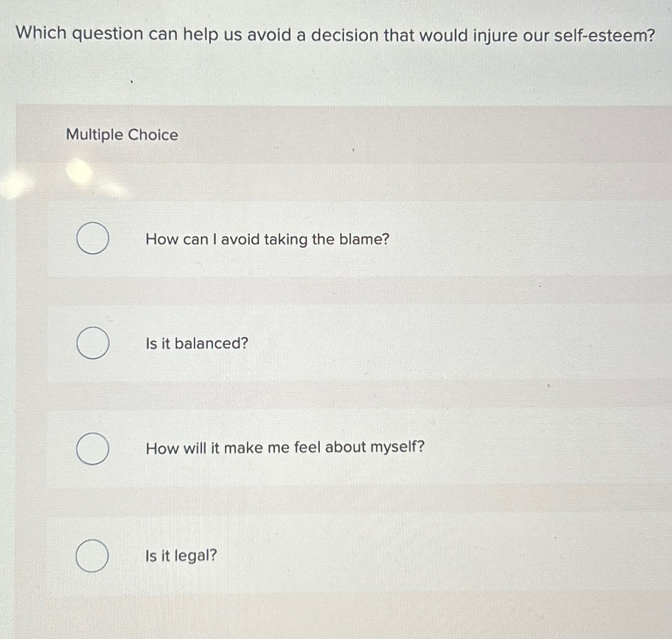Click the answer text 'How can I avoid taking the blame?'

[x=267, y=239]
